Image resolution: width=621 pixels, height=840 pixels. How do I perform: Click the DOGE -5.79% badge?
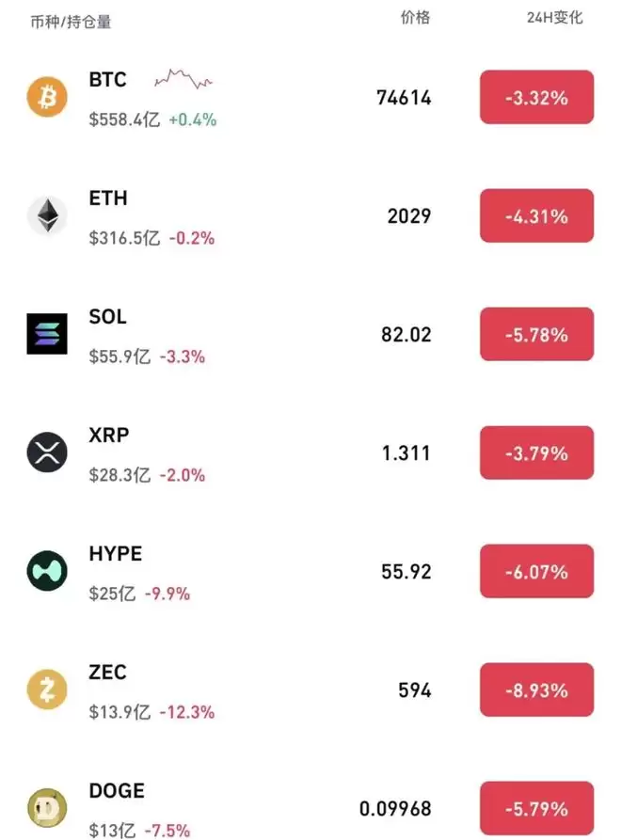point(537,808)
